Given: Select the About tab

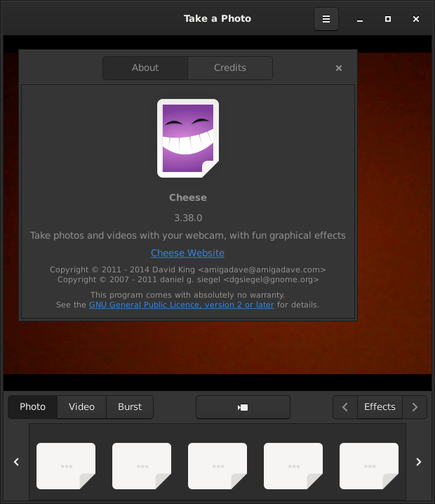Looking at the screenshot, I should tap(145, 68).
